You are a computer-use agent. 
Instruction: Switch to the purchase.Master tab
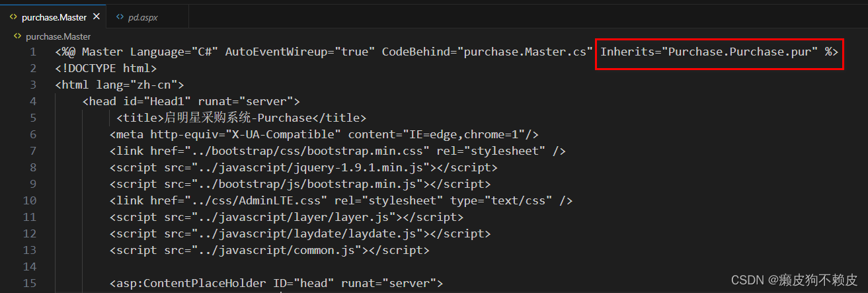tap(53, 18)
